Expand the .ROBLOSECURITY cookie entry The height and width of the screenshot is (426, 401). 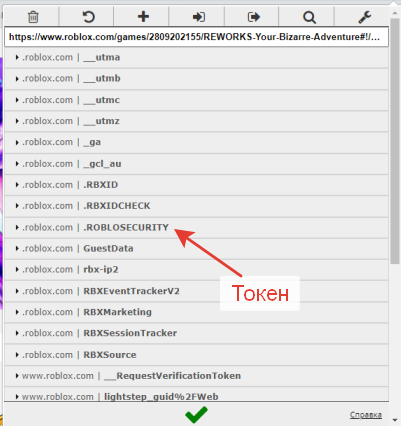pos(196,227)
